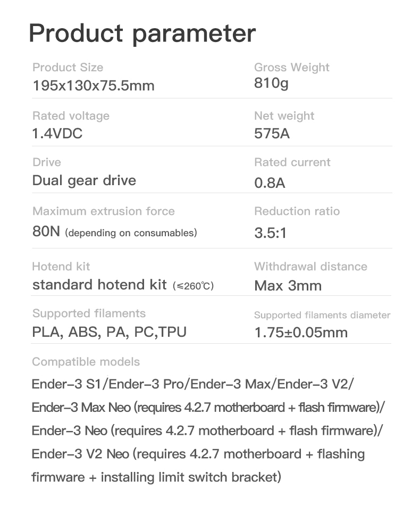
Task: Click the Gross Weight value 810g
Action: pos(271,84)
